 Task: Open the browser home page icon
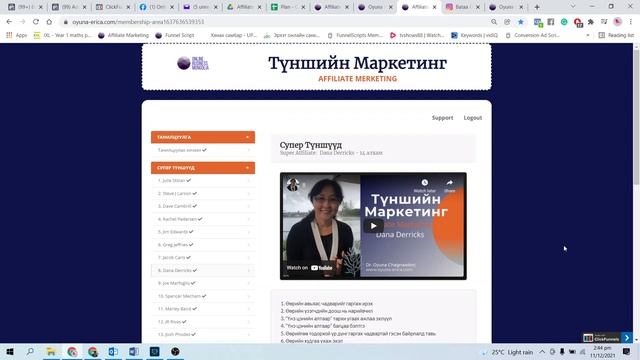click(x=49, y=22)
